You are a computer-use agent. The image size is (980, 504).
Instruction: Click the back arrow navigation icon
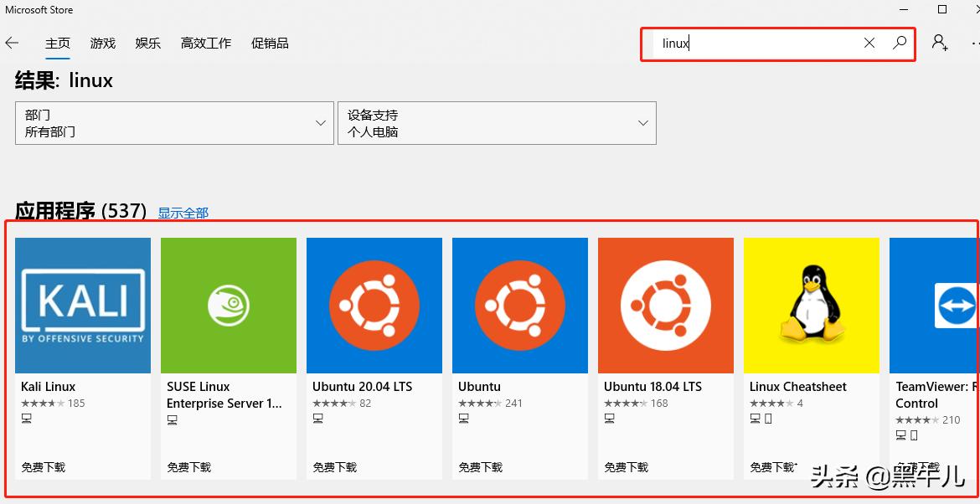tap(13, 43)
